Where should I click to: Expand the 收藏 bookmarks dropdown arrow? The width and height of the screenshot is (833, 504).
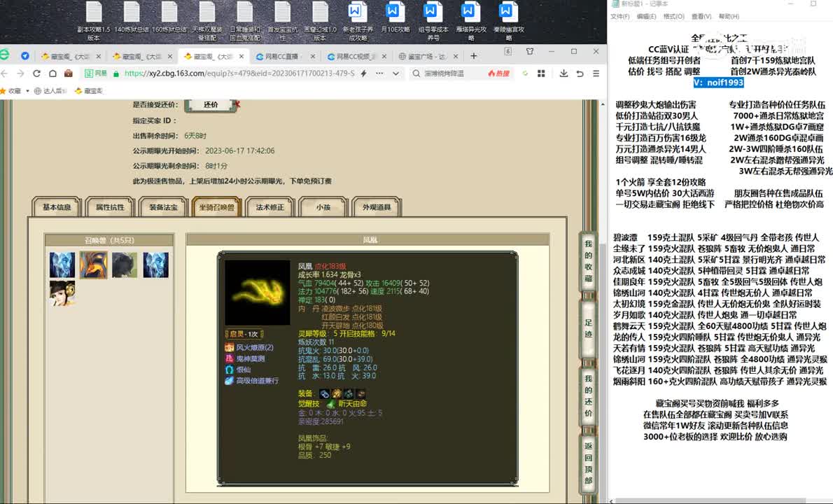click(27, 91)
